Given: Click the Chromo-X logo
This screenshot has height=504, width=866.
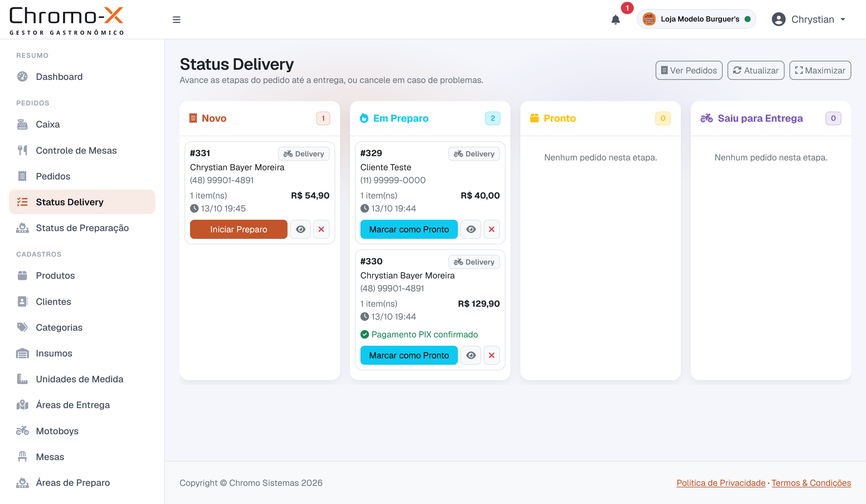Looking at the screenshot, I should click(66, 21).
